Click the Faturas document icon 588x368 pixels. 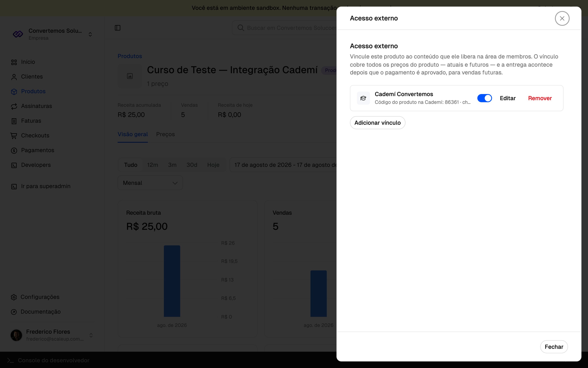(x=14, y=121)
